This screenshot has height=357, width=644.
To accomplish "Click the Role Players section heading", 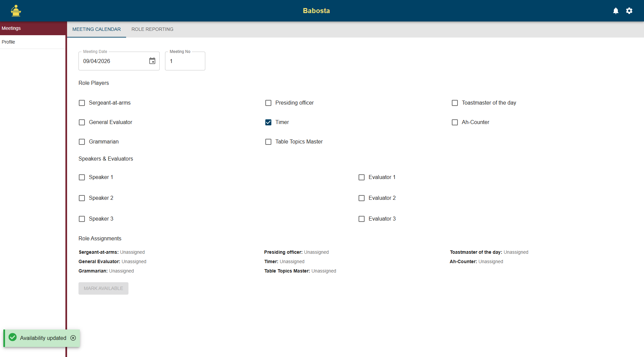I will 94,83.
